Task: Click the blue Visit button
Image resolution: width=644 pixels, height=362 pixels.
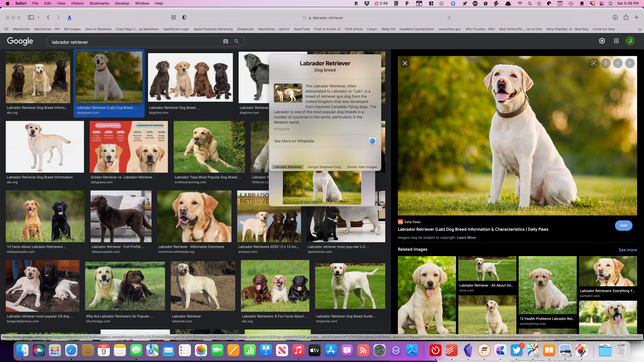Action: (624, 225)
